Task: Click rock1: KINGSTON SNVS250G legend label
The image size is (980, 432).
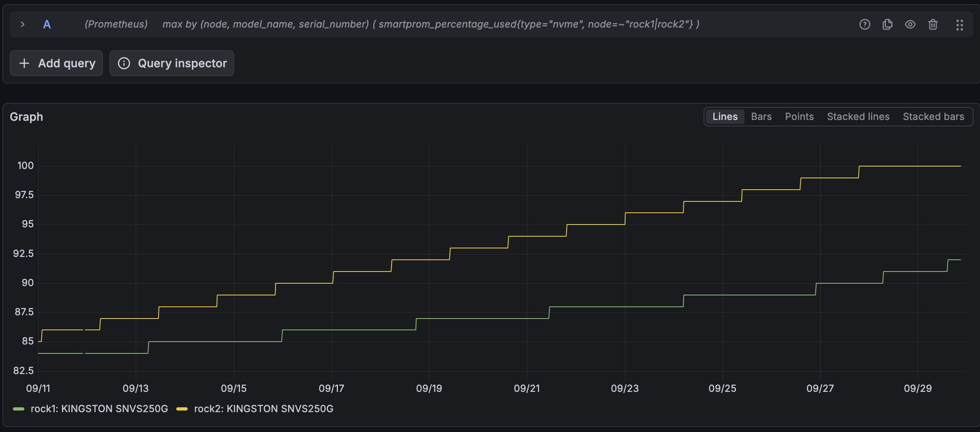Action: (99, 409)
